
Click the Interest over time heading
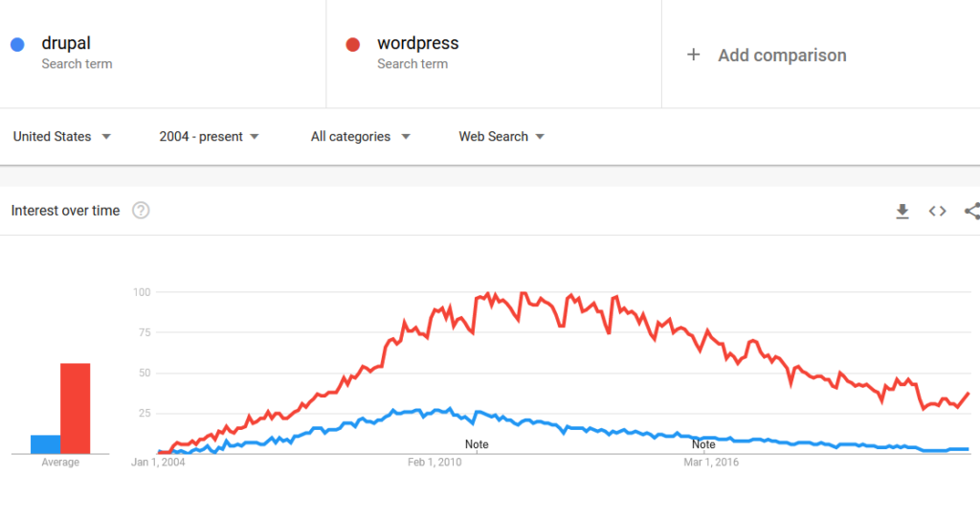(x=65, y=211)
